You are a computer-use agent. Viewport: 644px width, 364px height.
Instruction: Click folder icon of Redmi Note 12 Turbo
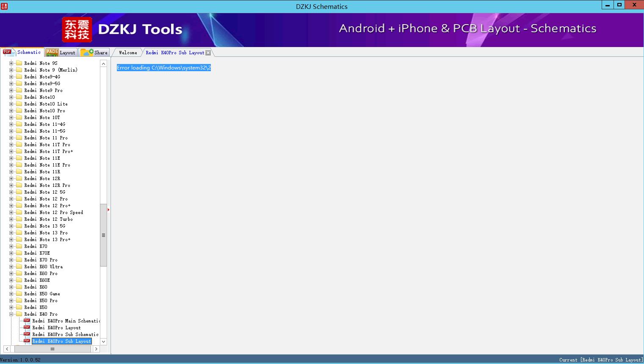[19, 219]
